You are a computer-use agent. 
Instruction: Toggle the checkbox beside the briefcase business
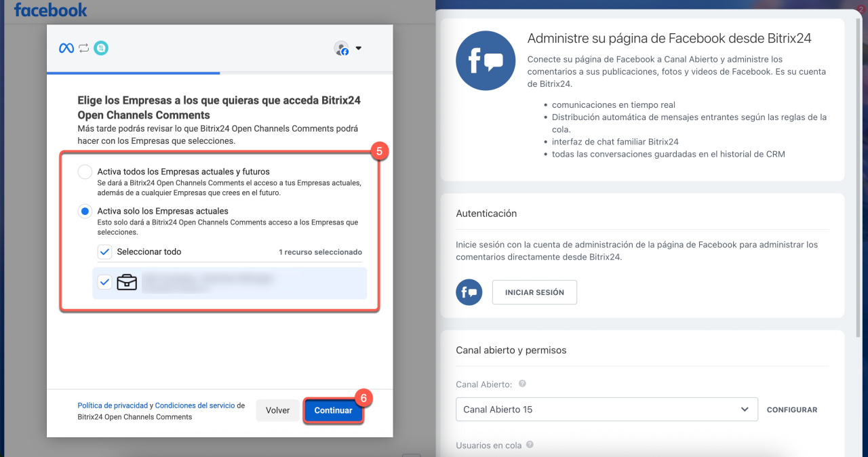click(104, 282)
